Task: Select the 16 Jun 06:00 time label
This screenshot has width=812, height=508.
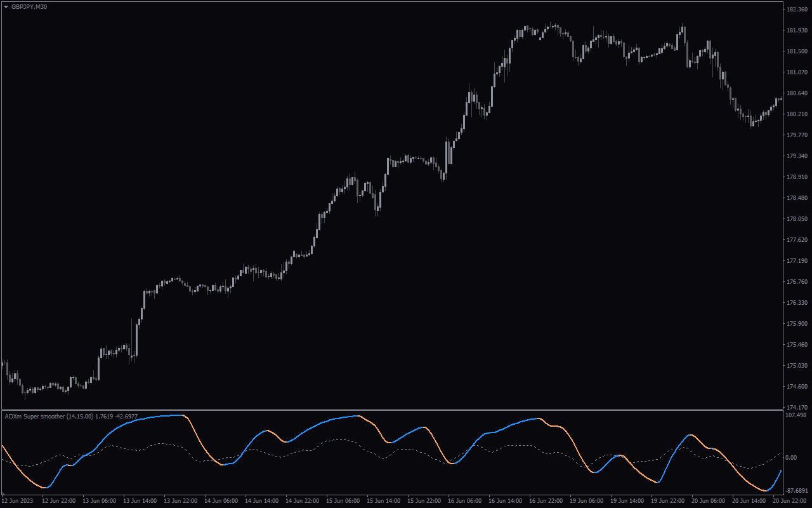Action: [x=464, y=501]
